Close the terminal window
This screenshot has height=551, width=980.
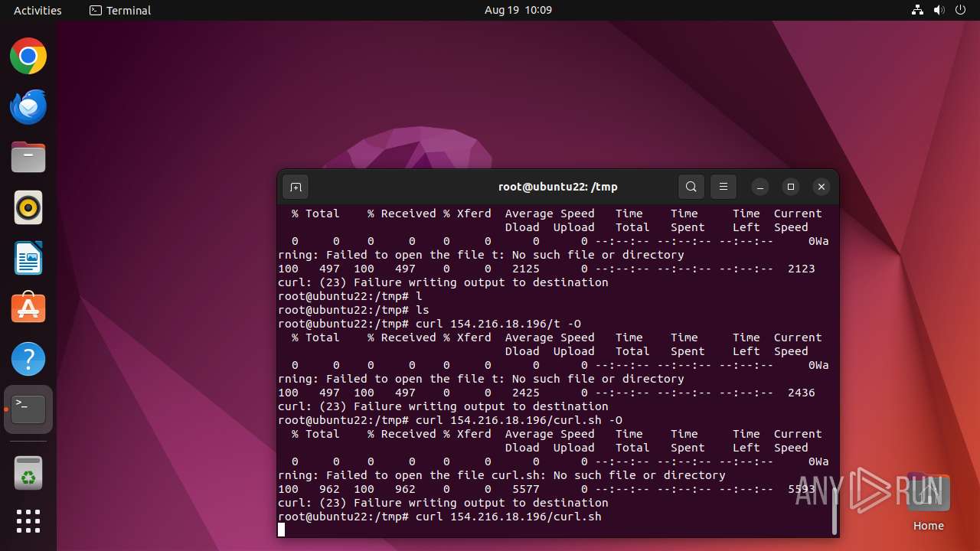point(822,187)
